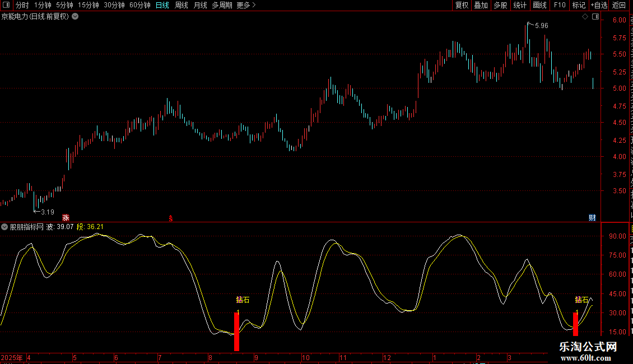The height and width of the screenshot is (364, 633).
Task: Click the red signal bar near month 9
Action: pyautogui.click(x=236, y=332)
